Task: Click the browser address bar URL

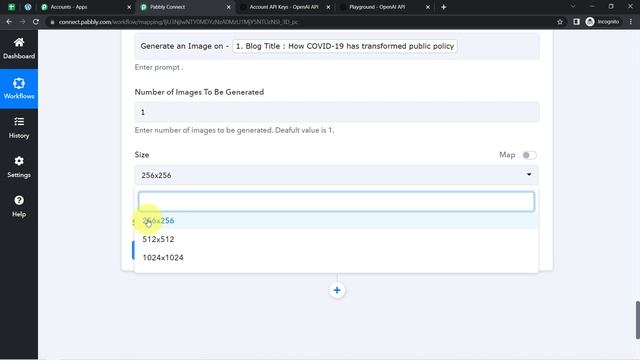Action: coord(178,22)
